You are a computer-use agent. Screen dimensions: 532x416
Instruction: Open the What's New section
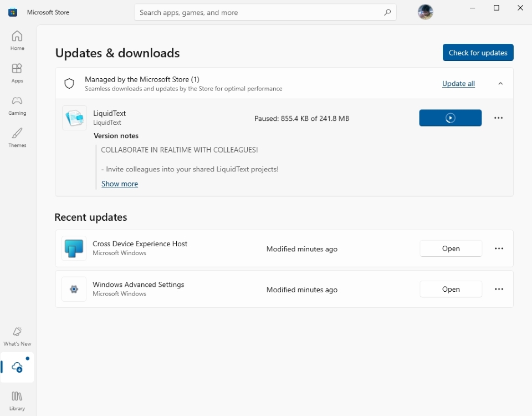click(x=17, y=335)
